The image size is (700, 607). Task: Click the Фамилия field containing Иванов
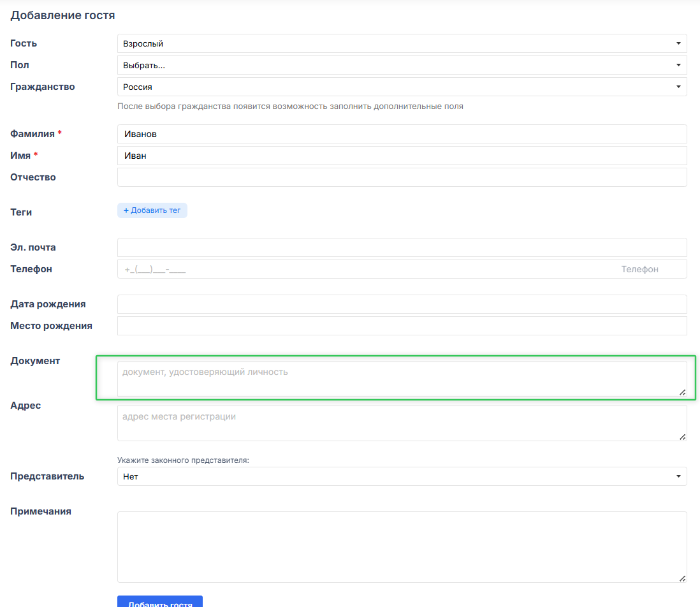point(402,134)
